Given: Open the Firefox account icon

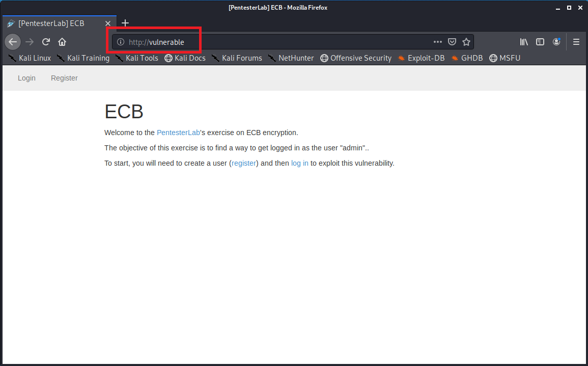Looking at the screenshot, I should tap(556, 42).
